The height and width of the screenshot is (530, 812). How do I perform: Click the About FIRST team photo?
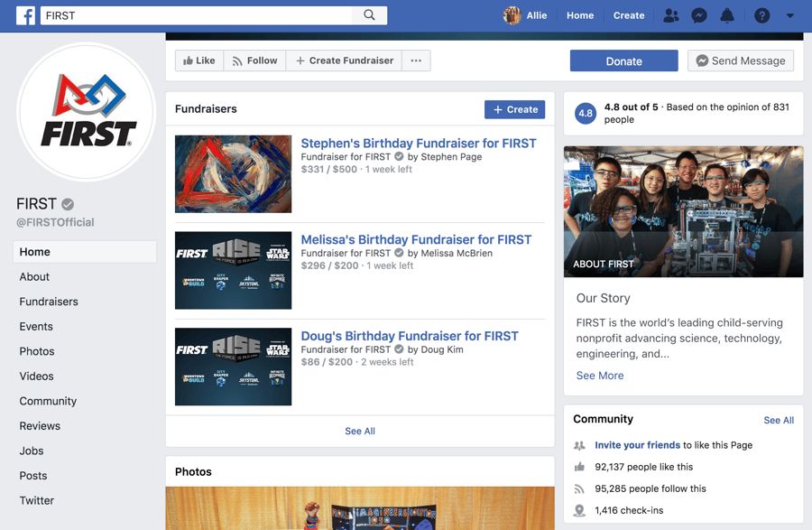(x=684, y=211)
